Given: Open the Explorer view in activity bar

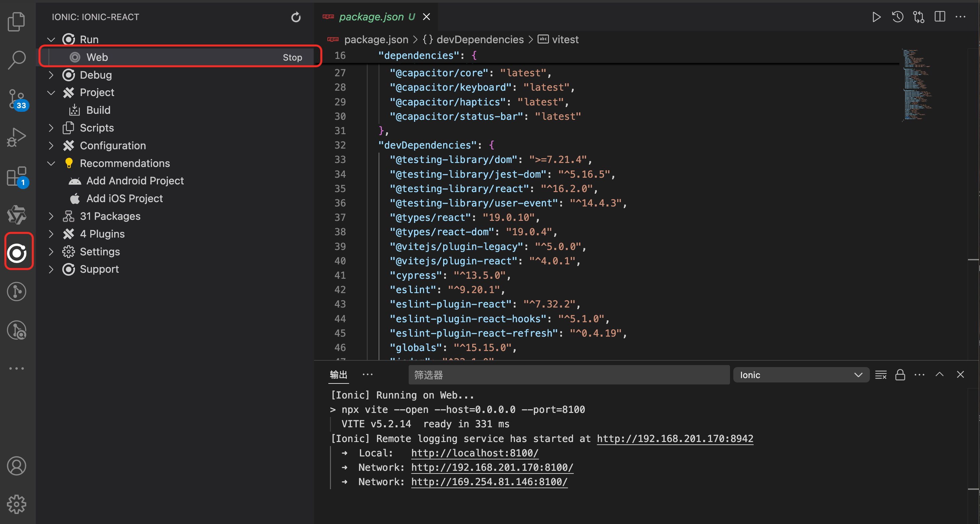Looking at the screenshot, I should pyautogui.click(x=16, y=21).
